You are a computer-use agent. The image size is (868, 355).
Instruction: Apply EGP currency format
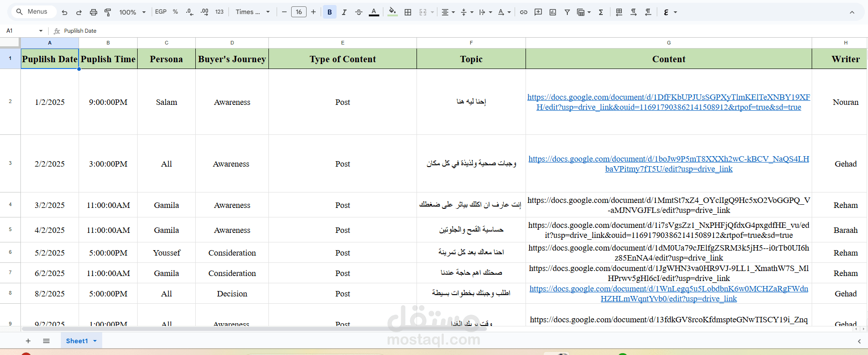click(161, 12)
